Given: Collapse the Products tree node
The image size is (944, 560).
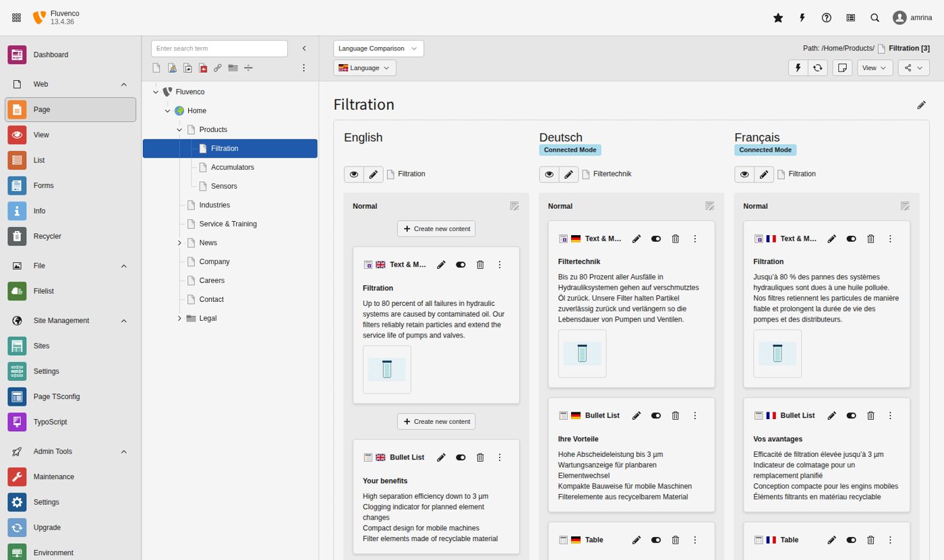Looking at the screenshot, I should tap(179, 129).
